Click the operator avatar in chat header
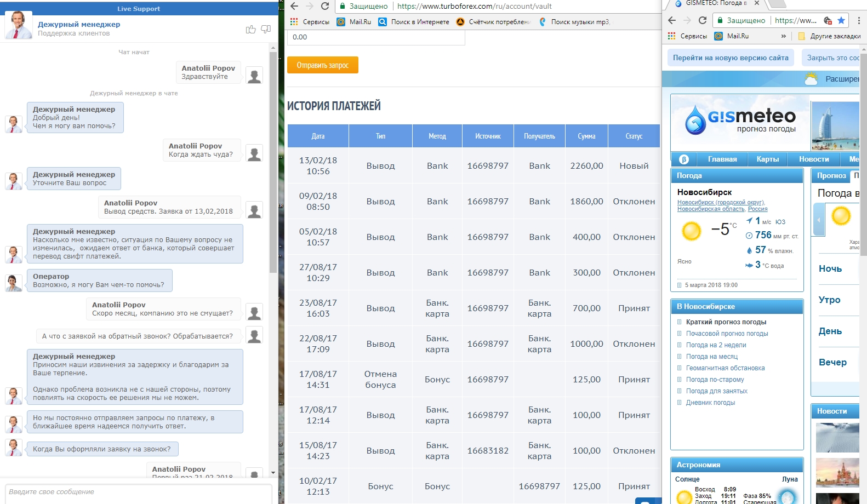Viewport: 867px width, 504px height. [18, 25]
